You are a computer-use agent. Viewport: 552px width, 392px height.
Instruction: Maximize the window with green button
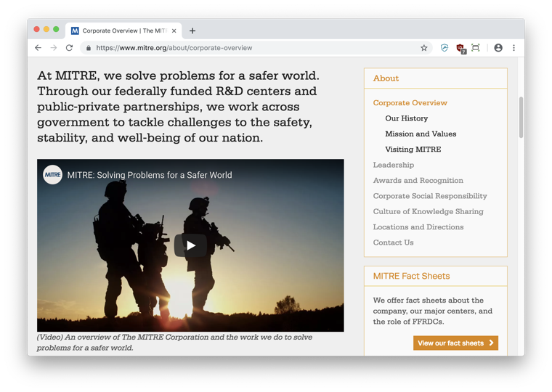(56, 29)
